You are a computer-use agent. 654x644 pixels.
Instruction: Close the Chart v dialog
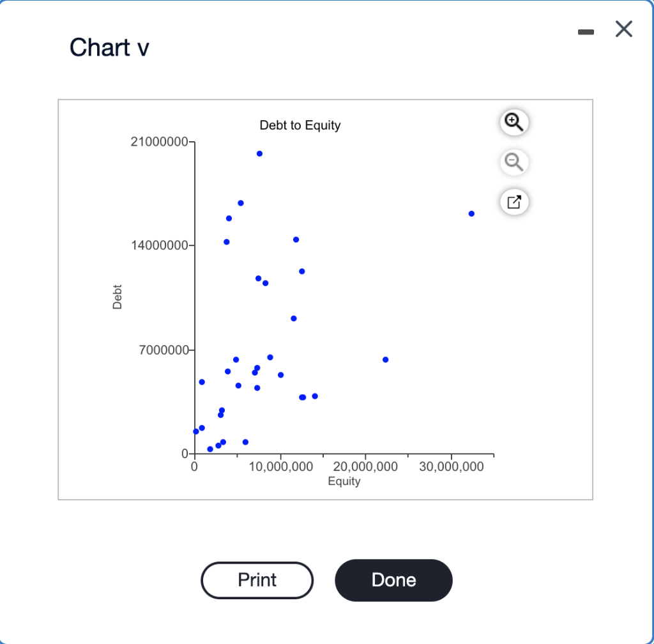pos(623,29)
